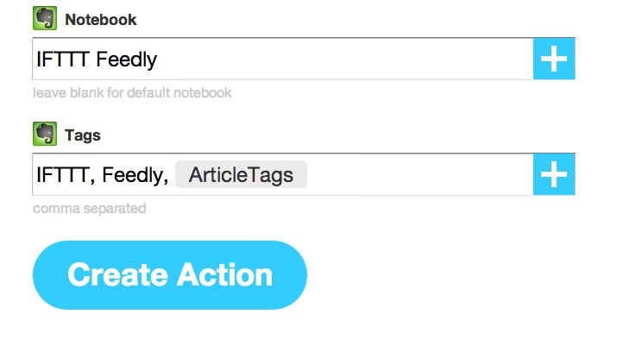Click empty space after ArticleTags chip
The image size is (617, 364).
tap(419, 174)
